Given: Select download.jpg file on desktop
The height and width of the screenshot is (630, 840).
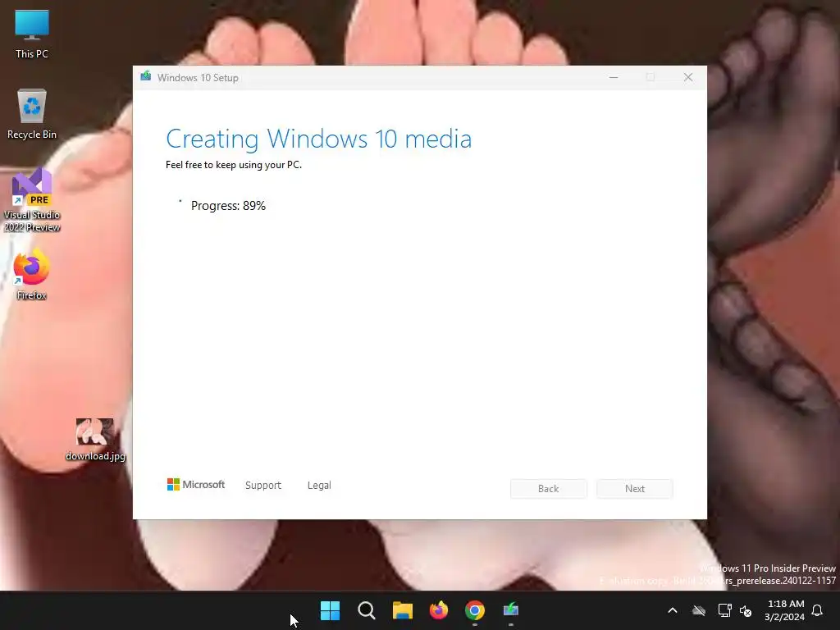Looking at the screenshot, I should [95, 440].
